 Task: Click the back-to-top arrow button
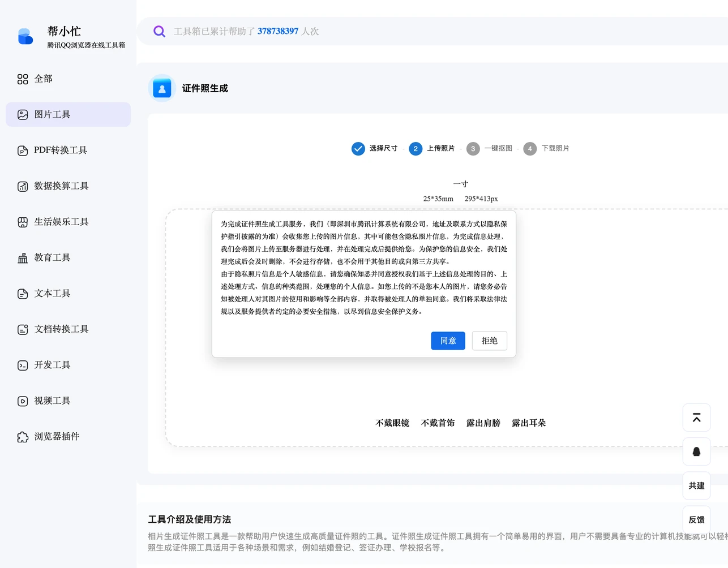pos(696,418)
